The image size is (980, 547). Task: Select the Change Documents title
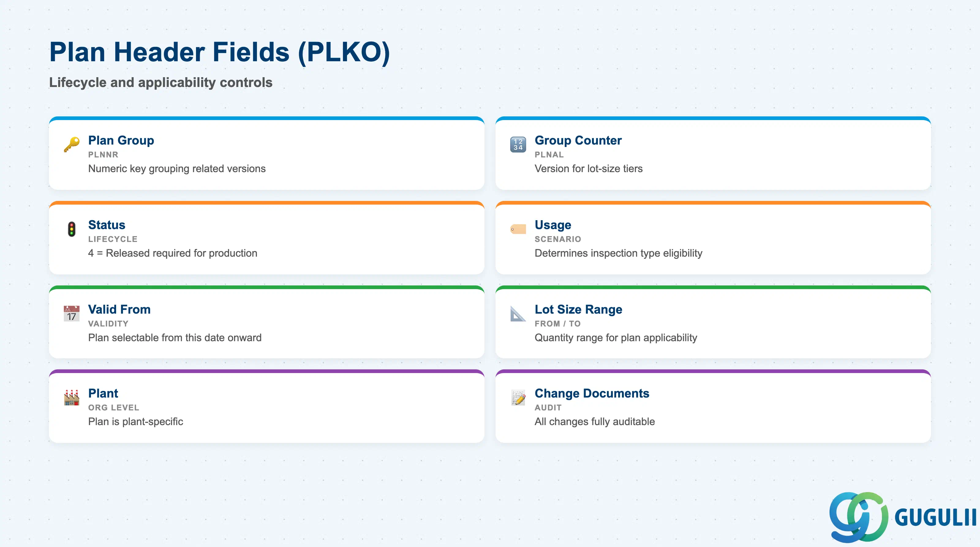click(x=592, y=393)
